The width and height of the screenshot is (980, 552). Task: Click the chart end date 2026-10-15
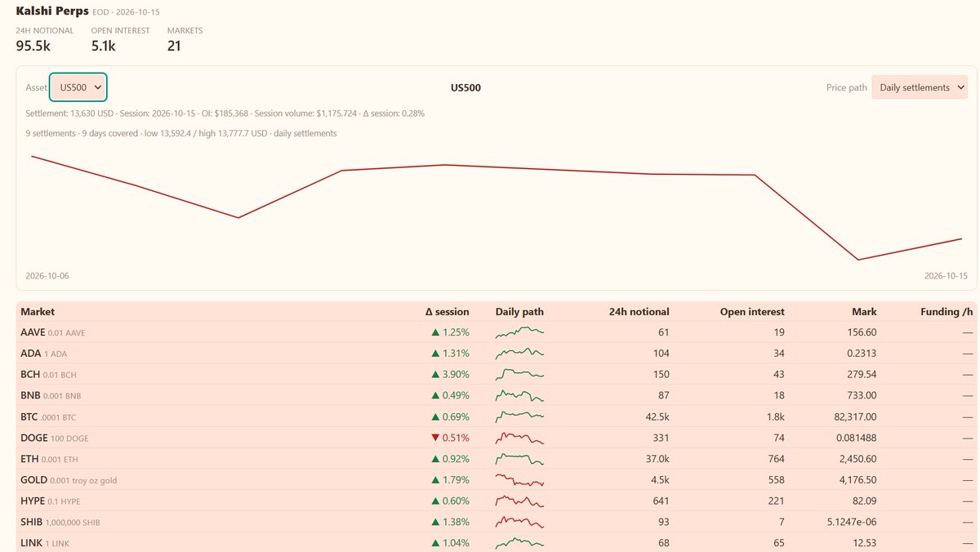click(x=946, y=276)
